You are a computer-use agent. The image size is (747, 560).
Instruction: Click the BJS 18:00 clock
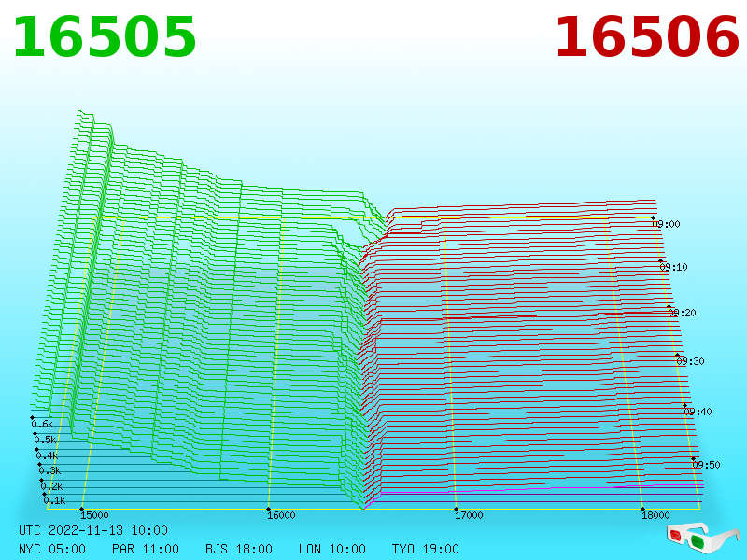click(x=239, y=549)
